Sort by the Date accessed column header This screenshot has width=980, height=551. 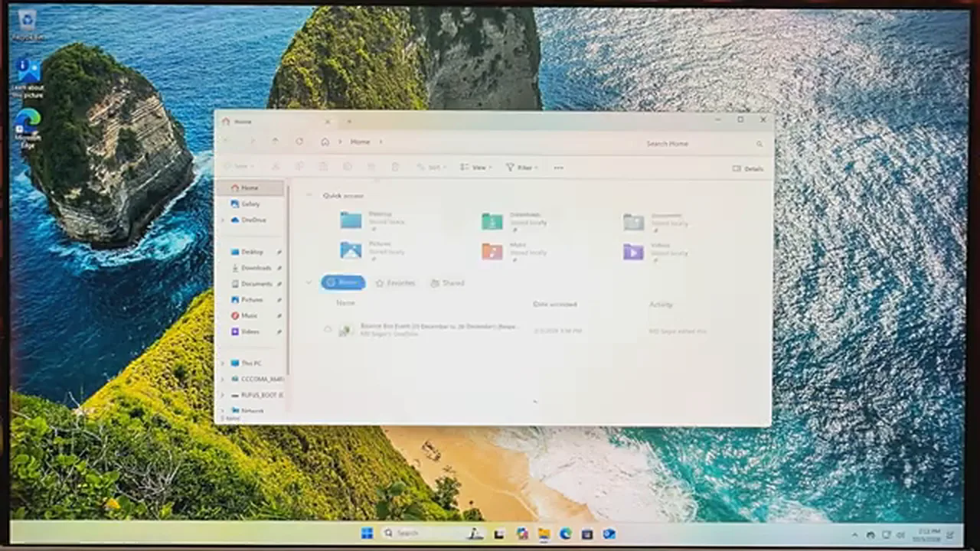point(554,305)
